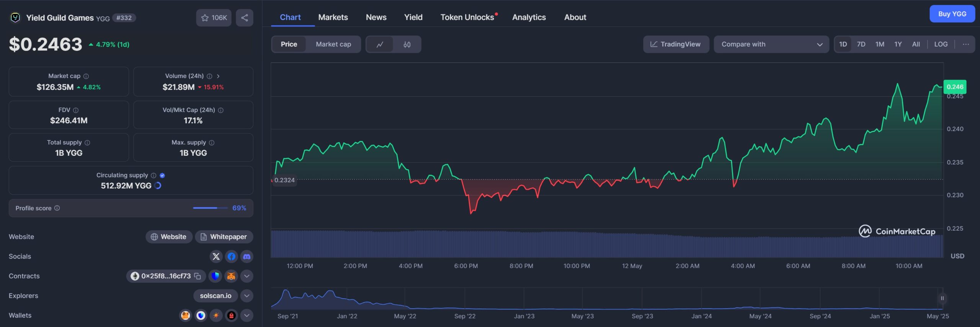The height and width of the screenshot is (327, 980).
Task: Switch chart to line view
Action: tap(380, 44)
